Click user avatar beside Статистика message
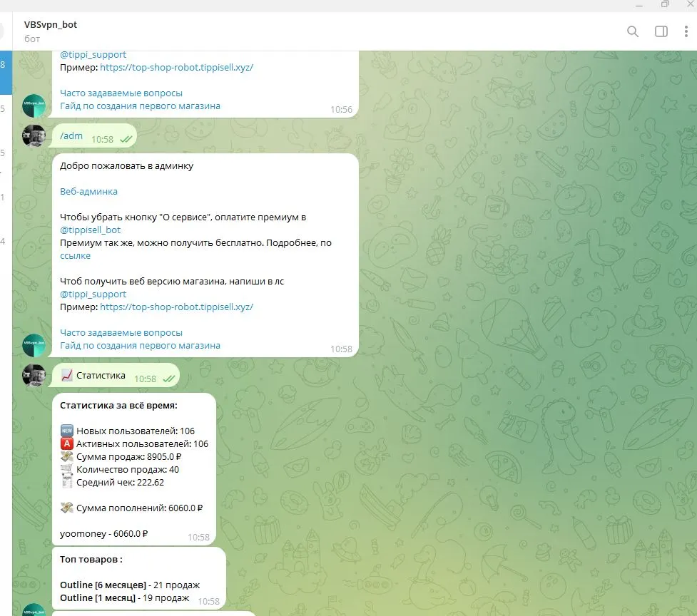 (x=34, y=375)
